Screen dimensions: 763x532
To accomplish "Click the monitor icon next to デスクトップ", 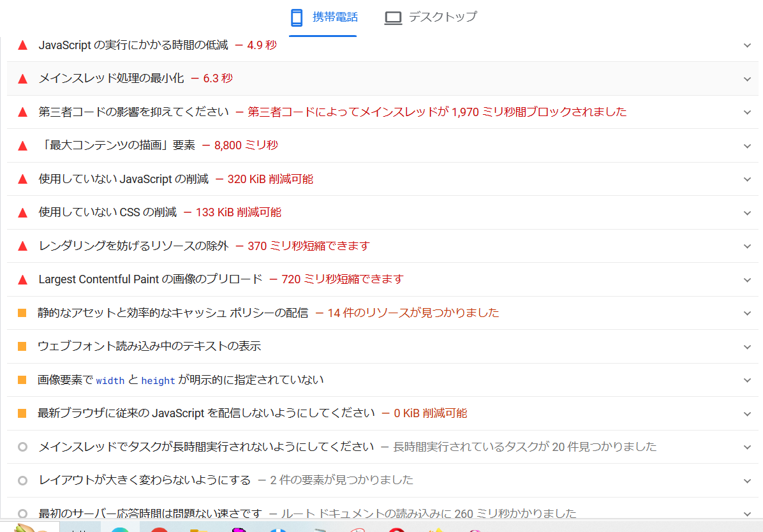I will 393,17.
